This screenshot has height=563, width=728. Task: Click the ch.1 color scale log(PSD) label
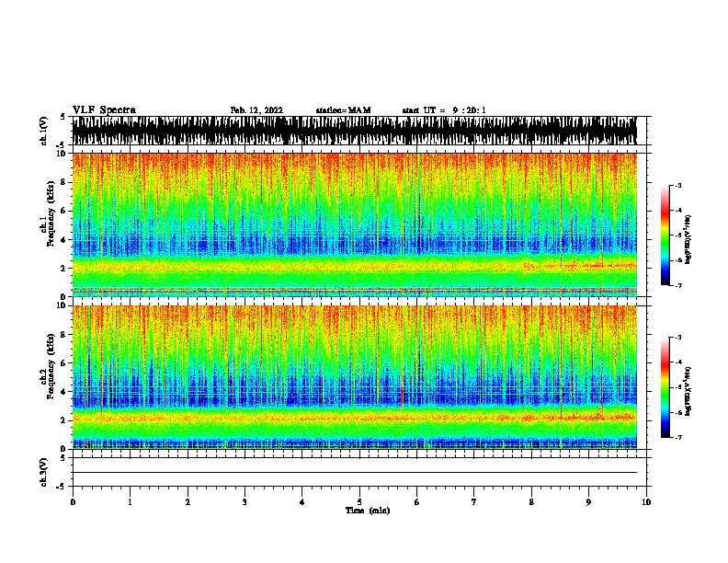[688, 239]
